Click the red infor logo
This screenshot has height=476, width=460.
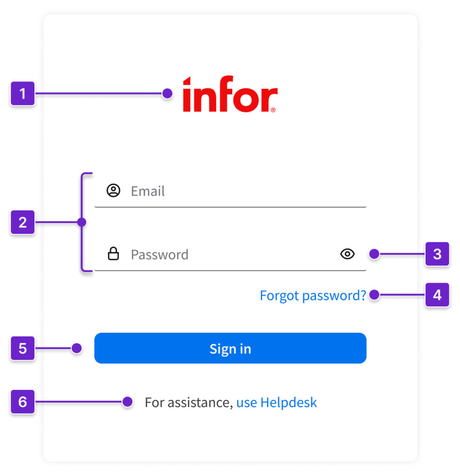pyautogui.click(x=230, y=94)
